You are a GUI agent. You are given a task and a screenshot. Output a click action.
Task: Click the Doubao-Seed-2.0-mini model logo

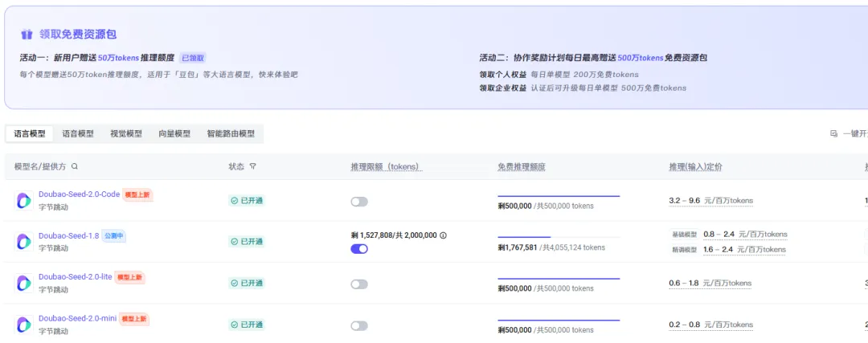24,325
